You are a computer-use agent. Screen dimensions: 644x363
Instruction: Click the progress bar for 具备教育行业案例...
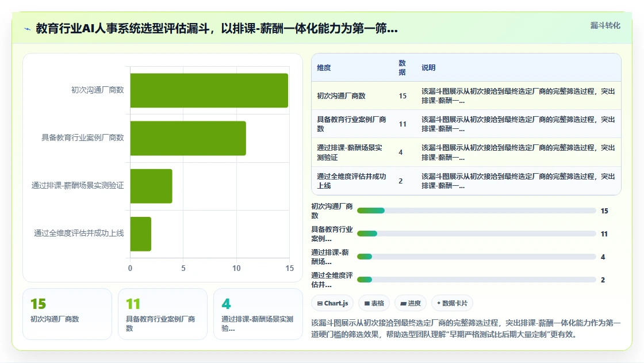click(x=477, y=234)
